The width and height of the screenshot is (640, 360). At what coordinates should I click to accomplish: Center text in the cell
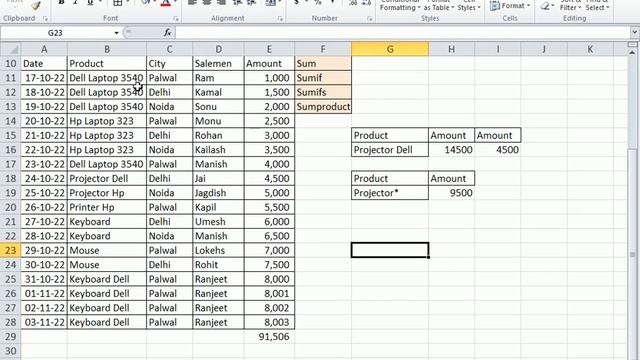point(207,3)
